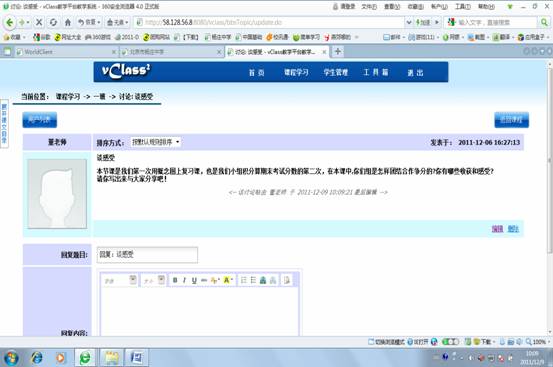
Task: Click the delete link under the post
Action: point(513,229)
